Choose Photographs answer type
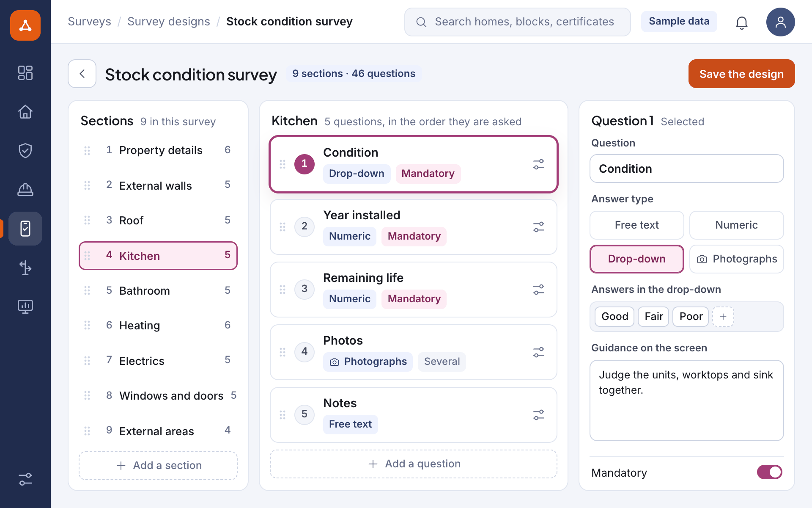The height and width of the screenshot is (508, 812). click(737, 259)
